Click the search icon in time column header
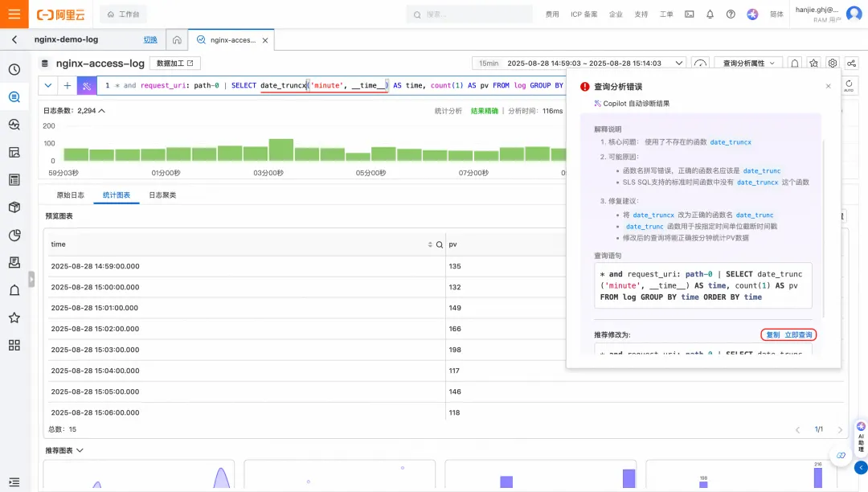This screenshot has height=492, width=868. (440, 244)
